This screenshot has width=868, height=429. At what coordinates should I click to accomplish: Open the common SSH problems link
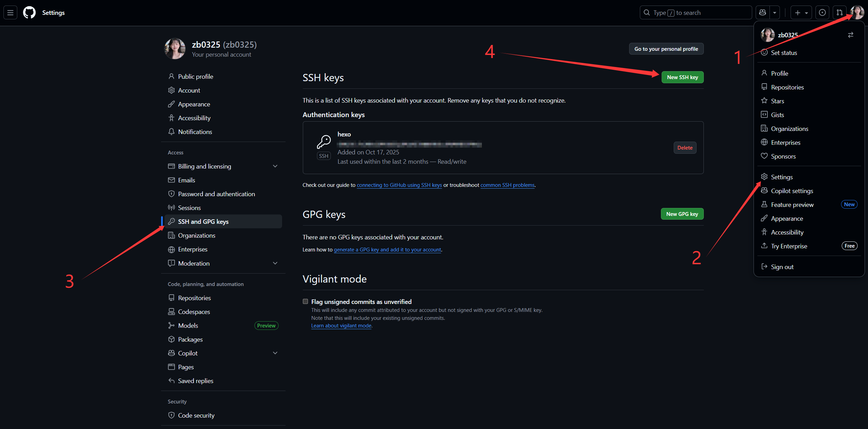coord(507,185)
